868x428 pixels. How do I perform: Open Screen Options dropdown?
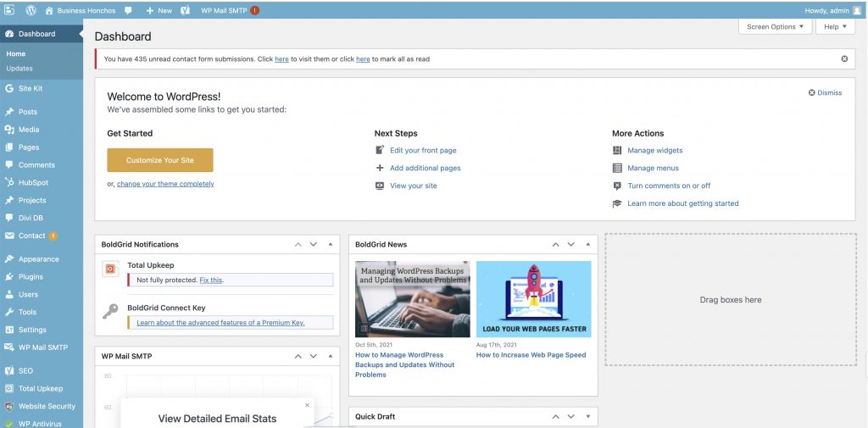click(x=775, y=26)
